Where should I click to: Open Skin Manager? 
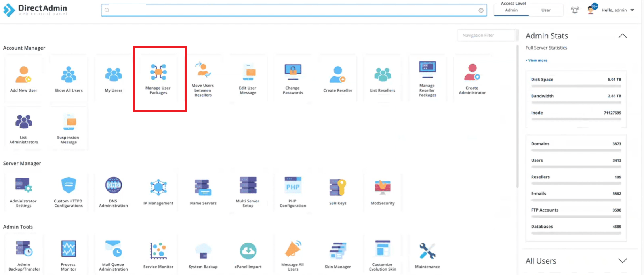point(338,254)
